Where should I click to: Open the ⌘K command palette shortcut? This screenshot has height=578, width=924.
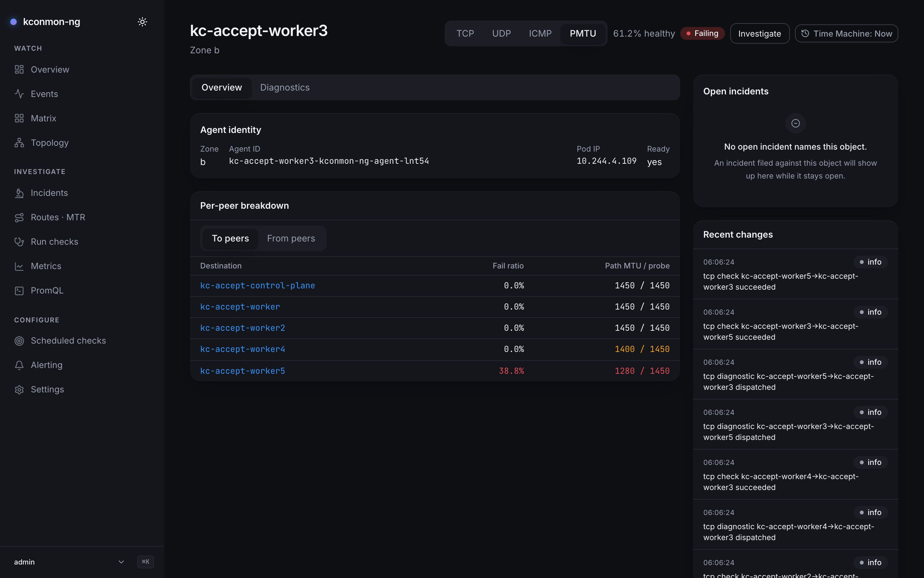[145, 562]
